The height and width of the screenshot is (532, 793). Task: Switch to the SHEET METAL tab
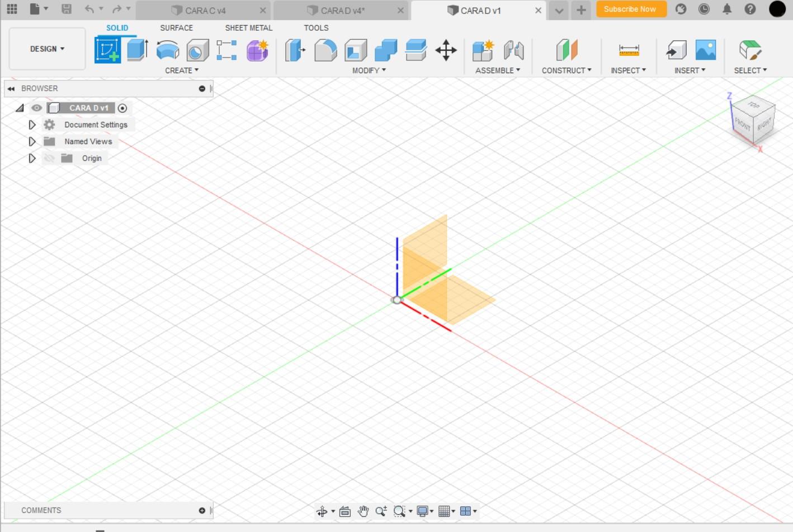pyautogui.click(x=249, y=27)
